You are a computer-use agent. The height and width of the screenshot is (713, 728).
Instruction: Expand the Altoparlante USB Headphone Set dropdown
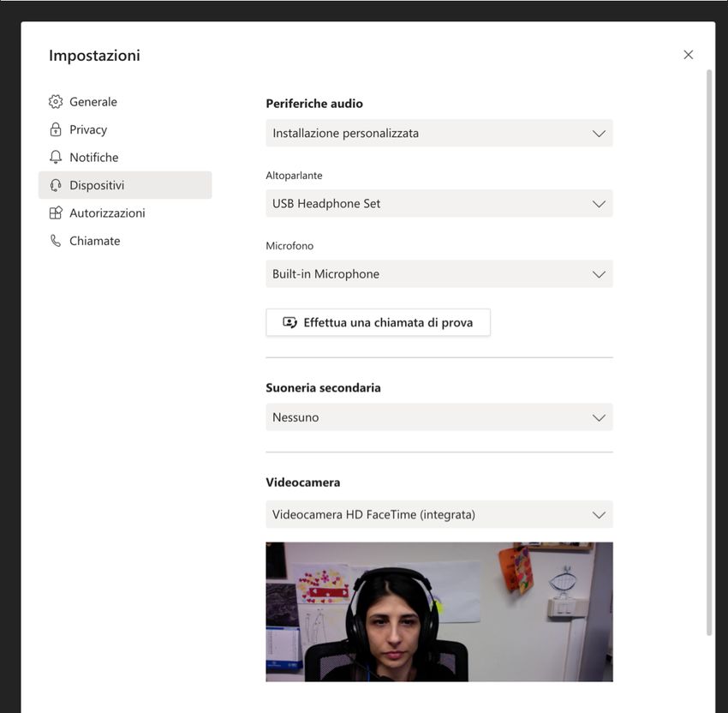pos(439,204)
